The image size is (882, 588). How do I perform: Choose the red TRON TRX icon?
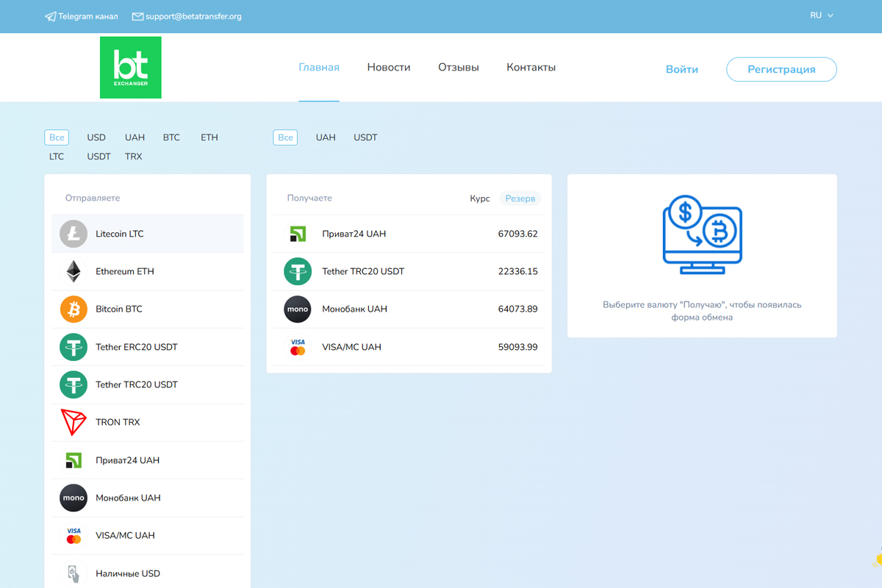coord(73,423)
